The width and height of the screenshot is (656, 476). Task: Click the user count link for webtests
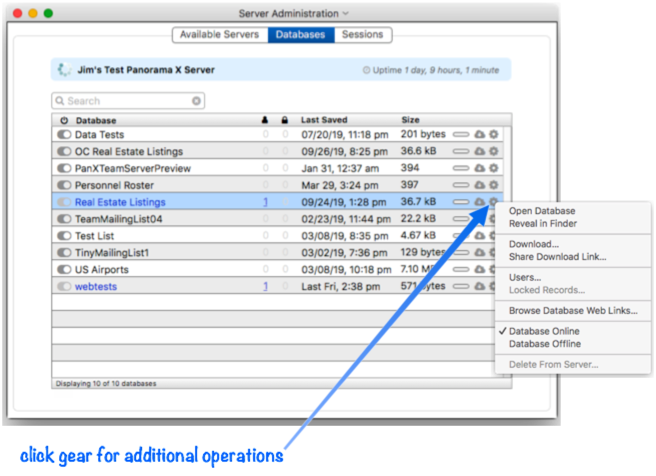click(266, 287)
